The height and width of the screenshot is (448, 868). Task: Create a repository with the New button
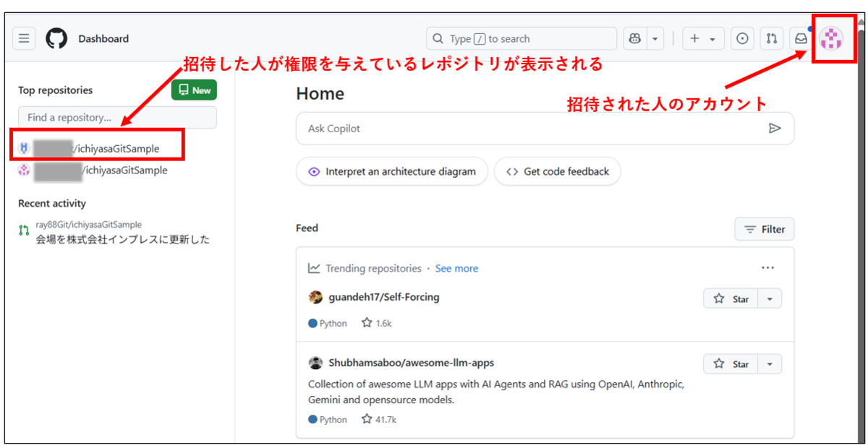[x=193, y=90]
